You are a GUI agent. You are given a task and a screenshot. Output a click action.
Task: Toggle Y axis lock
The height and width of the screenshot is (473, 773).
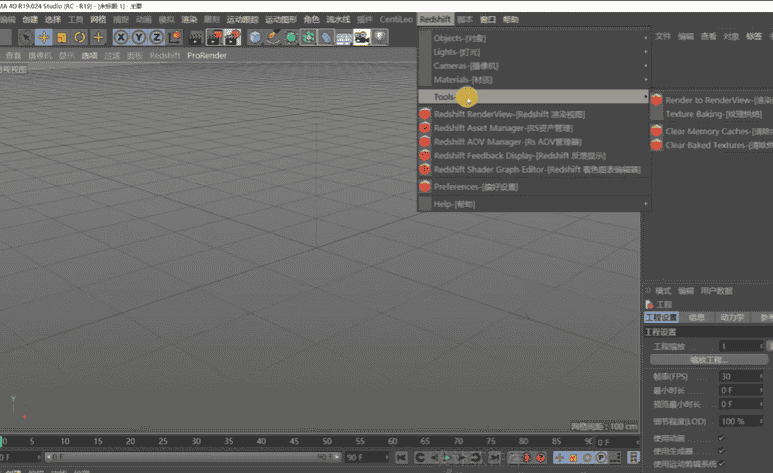coord(139,37)
